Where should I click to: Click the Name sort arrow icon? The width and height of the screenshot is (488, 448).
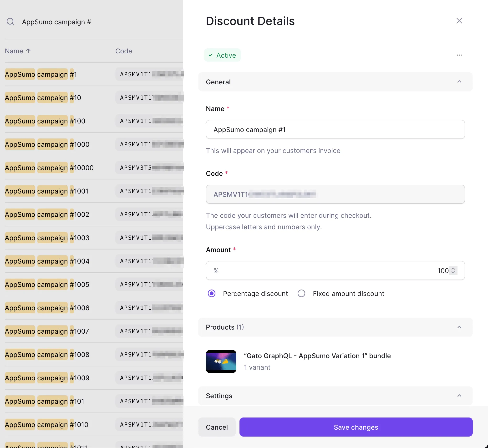coord(28,51)
